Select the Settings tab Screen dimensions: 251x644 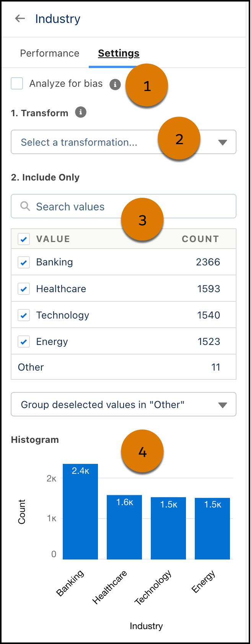coord(118,53)
